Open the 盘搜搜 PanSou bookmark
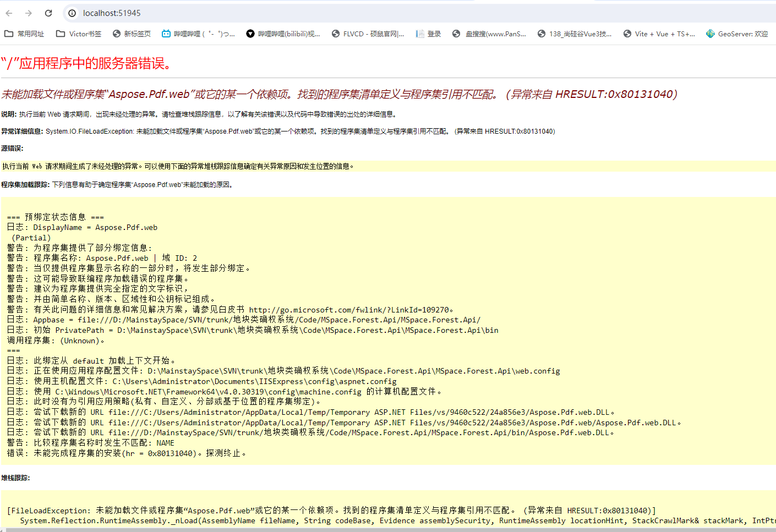776x532 pixels. 489,34
